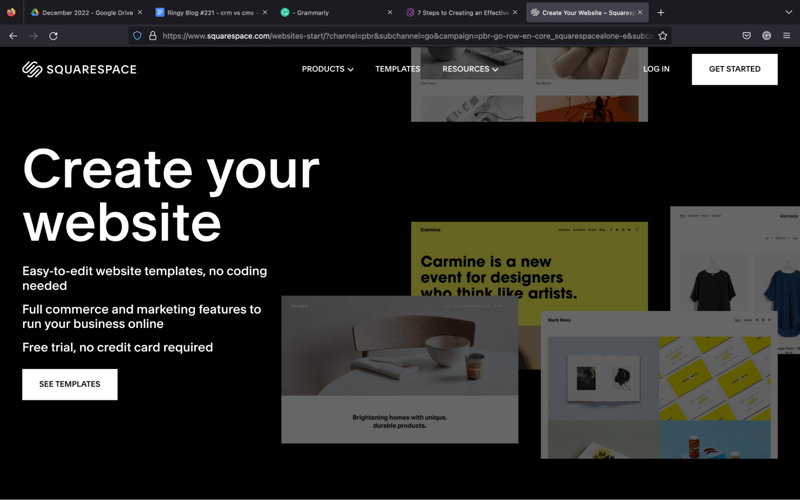The width and height of the screenshot is (800, 500).
Task: Click the 'Create your website' headline
Action: [170, 194]
